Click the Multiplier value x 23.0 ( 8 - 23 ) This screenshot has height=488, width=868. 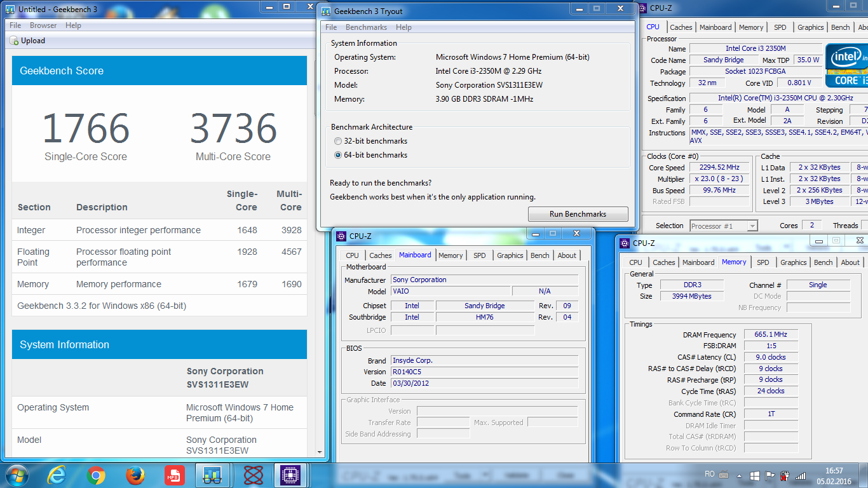[x=719, y=179]
